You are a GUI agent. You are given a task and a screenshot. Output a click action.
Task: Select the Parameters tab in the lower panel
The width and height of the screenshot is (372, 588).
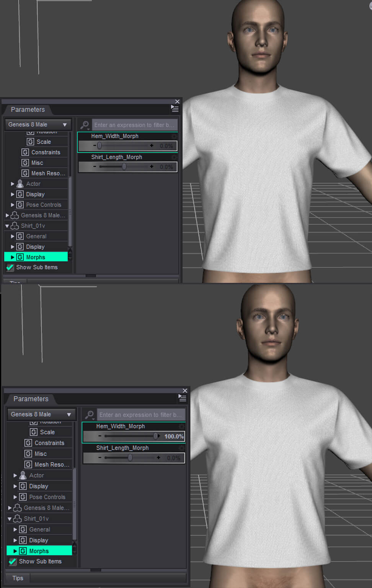(31, 399)
